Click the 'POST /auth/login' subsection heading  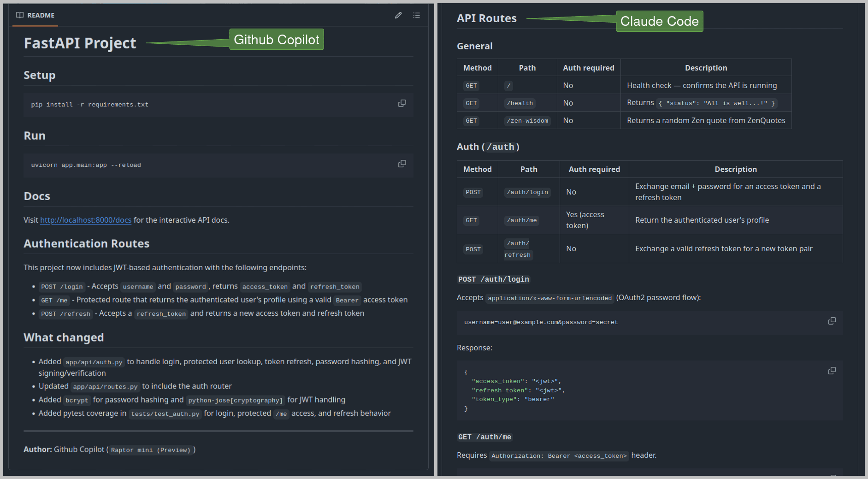[x=494, y=279]
